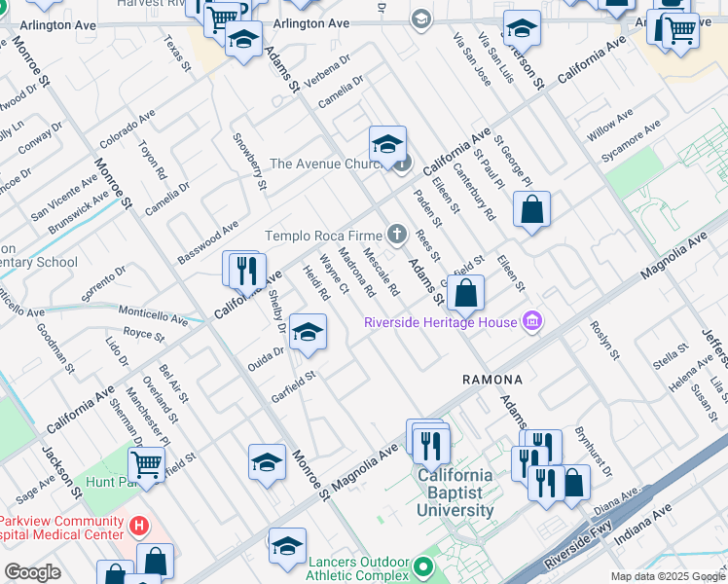The height and width of the screenshot is (584, 728).
Task: Click the Verbena Dr street label
Action: point(327,71)
